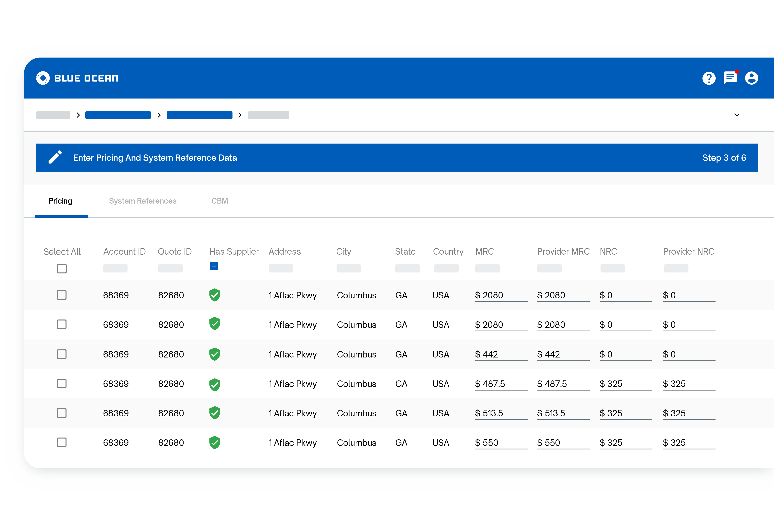The width and height of the screenshot is (774, 532).
Task: Click the Blue Ocean logo
Action: click(77, 78)
